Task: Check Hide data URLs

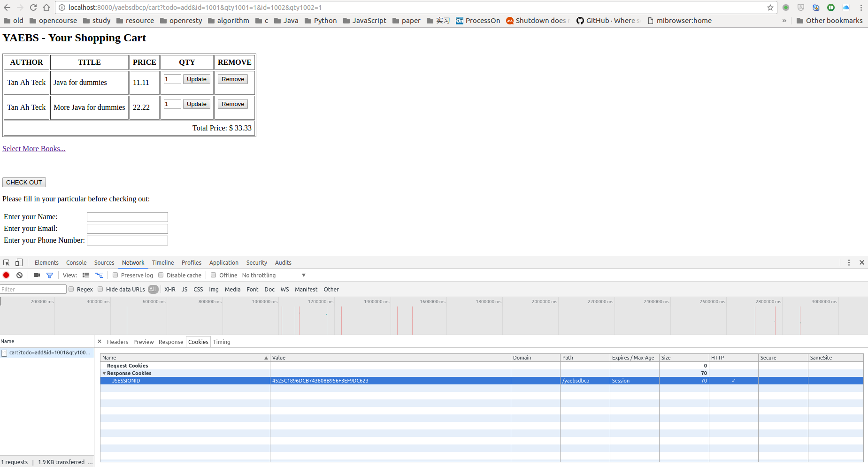Action: click(100, 289)
